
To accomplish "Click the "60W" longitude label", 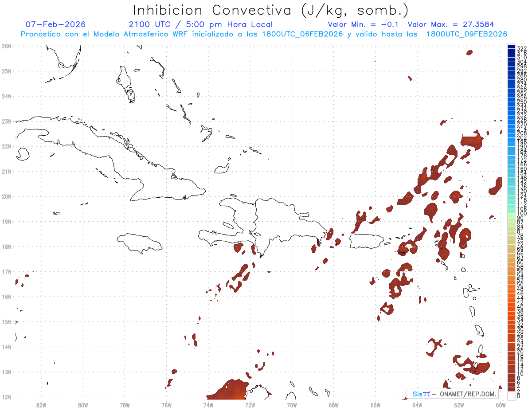I will 501,404.
